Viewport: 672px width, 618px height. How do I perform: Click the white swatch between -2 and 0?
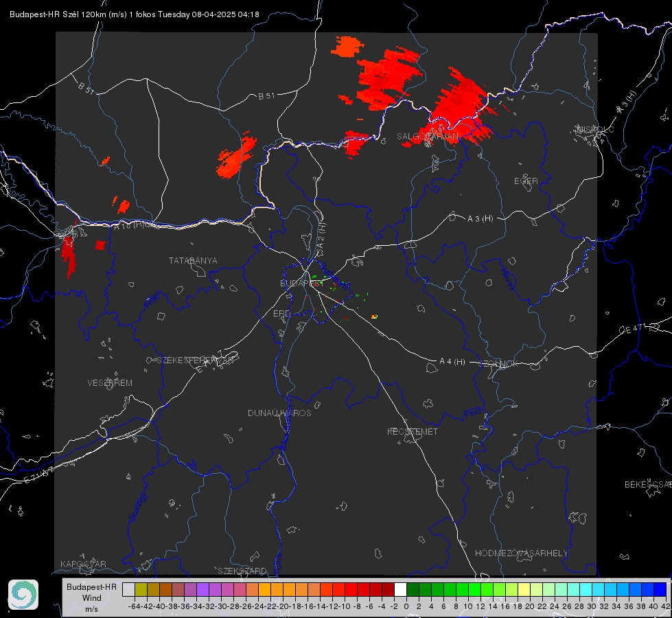tap(400, 589)
